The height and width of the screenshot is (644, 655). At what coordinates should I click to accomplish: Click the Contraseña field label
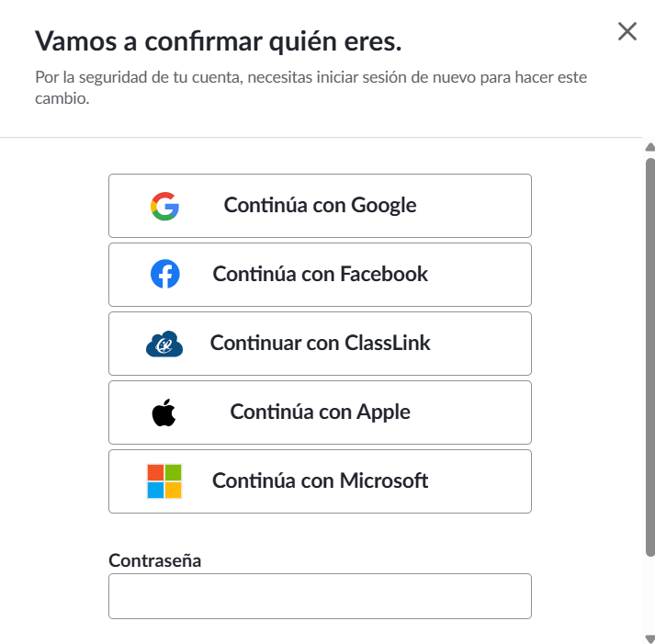coord(155,560)
